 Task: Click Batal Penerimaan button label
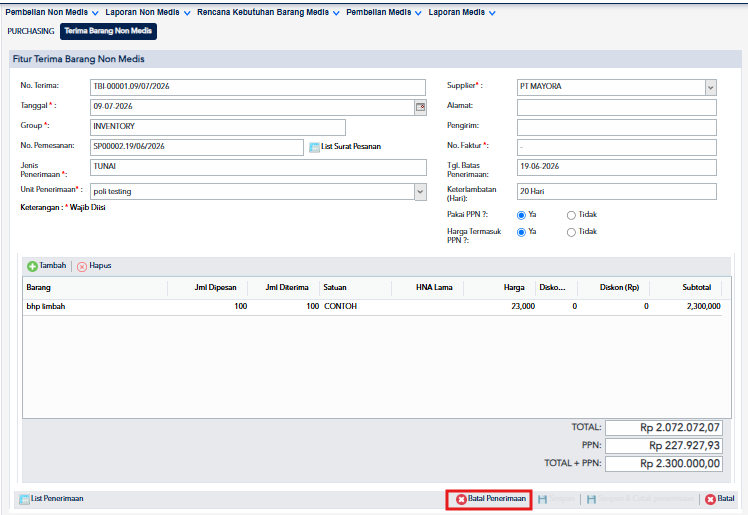coord(497,498)
